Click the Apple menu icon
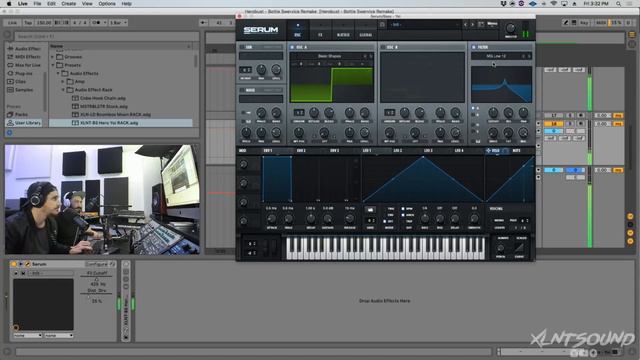The width and height of the screenshot is (640, 360). pos(9,4)
